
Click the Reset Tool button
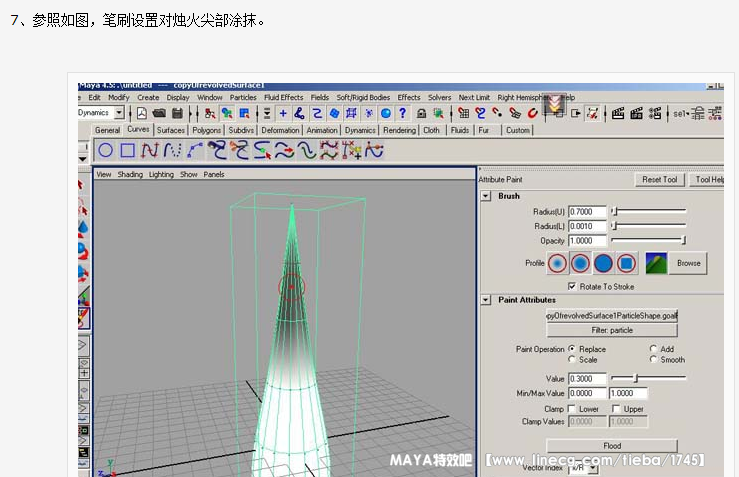[x=660, y=179]
